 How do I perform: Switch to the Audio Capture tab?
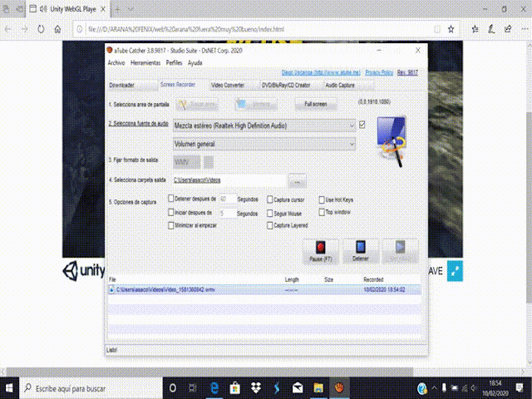click(349, 85)
